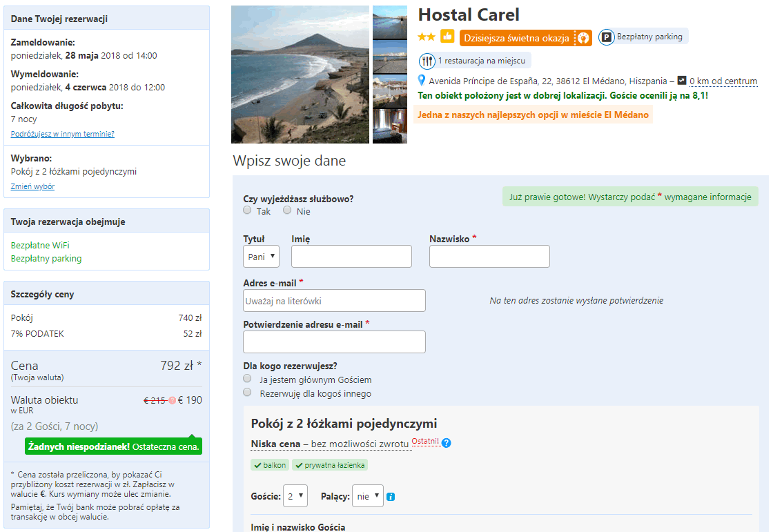Viewport: 773px width, 532px height.
Task: Click 1 restauracja na miejscu label
Action: click(x=482, y=61)
